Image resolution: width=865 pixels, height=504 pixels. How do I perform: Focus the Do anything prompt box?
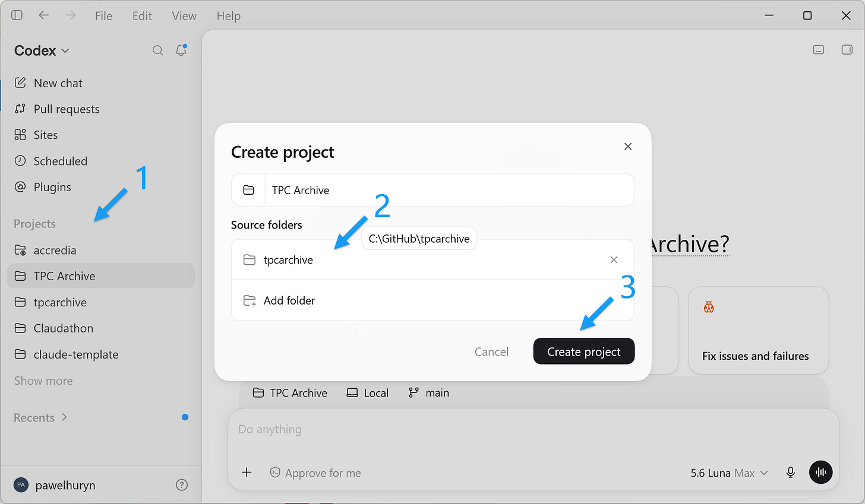click(533, 429)
